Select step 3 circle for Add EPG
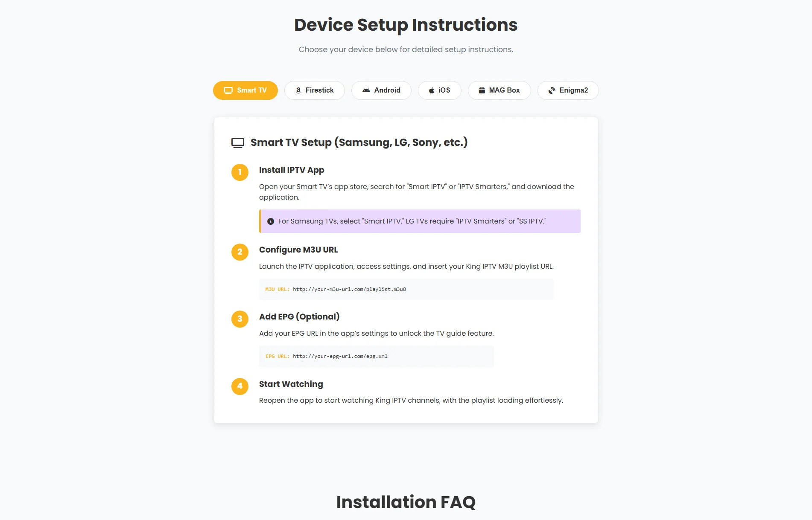 coord(240,319)
